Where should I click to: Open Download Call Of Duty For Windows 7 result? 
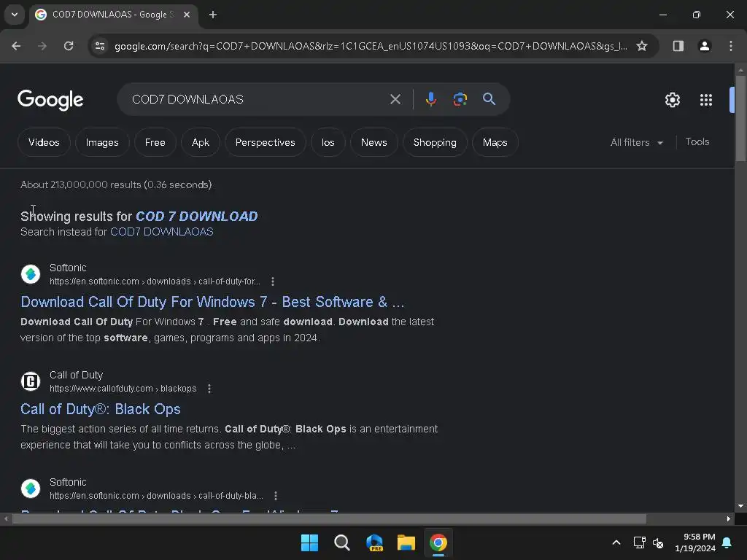coord(212,302)
